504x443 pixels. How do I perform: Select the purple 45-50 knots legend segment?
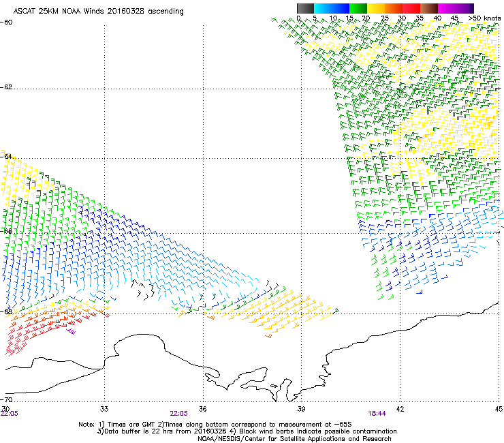[x=464, y=8]
